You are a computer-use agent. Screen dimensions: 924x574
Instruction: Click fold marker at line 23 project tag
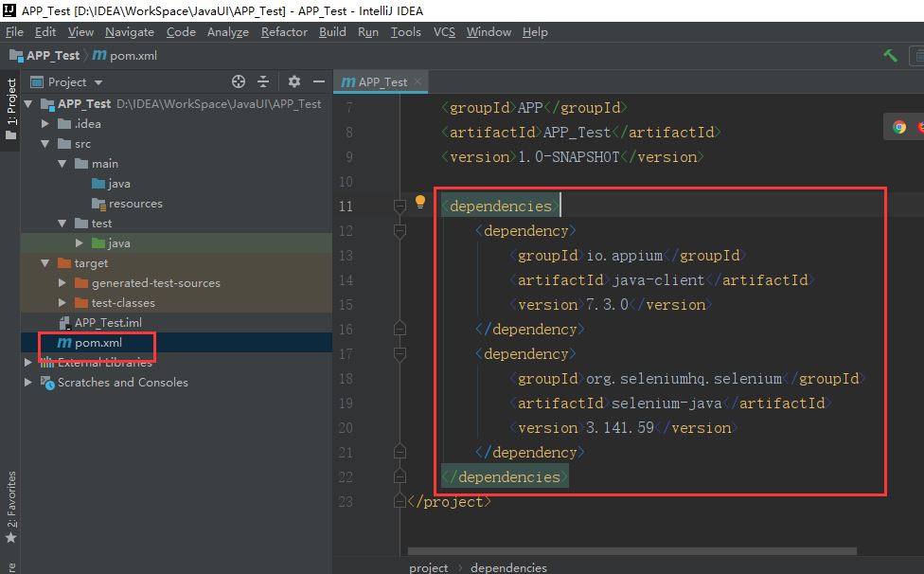click(400, 501)
